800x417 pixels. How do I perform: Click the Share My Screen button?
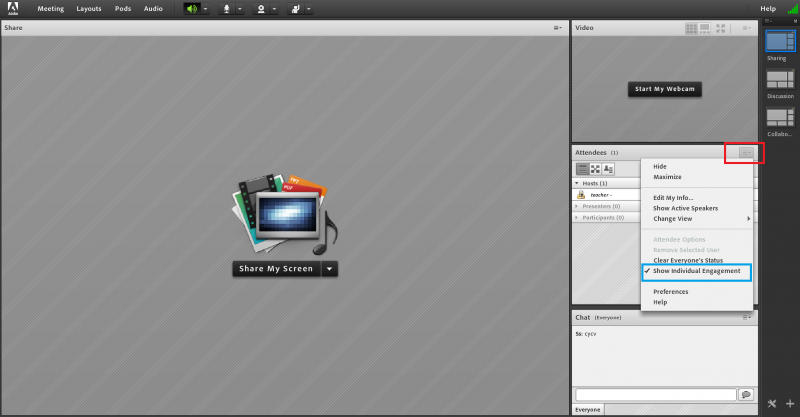(x=276, y=268)
